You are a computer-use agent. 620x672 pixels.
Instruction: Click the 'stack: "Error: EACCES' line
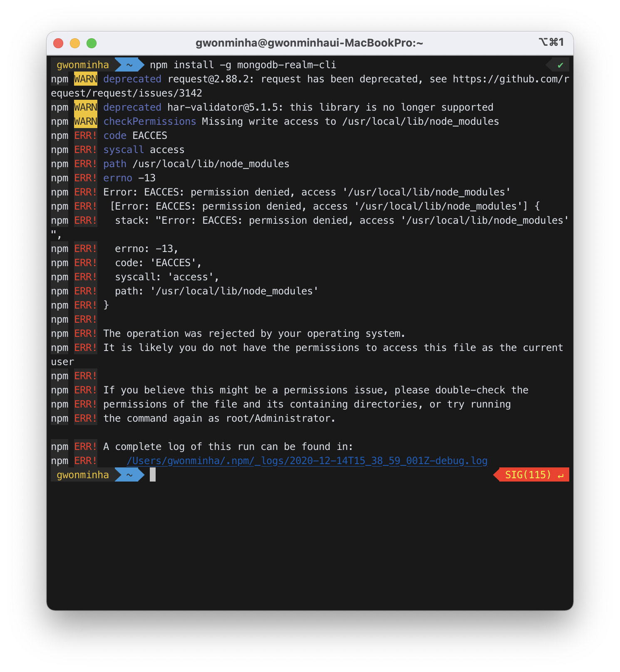coord(342,220)
